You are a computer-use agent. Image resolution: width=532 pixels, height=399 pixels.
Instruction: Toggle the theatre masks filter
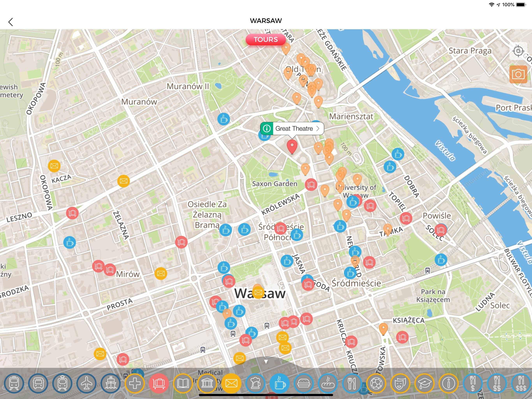point(400,383)
